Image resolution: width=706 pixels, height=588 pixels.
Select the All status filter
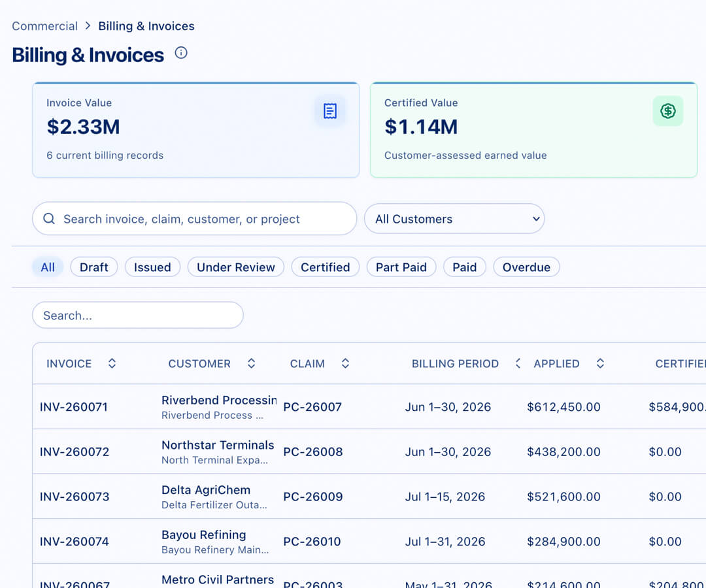click(48, 267)
